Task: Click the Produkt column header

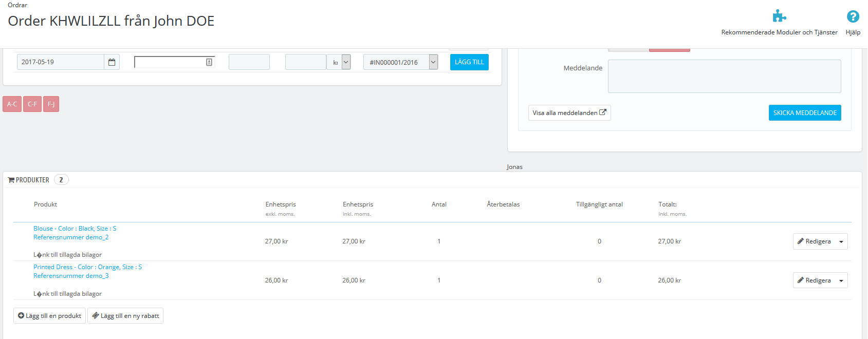Action: pos(45,204)
